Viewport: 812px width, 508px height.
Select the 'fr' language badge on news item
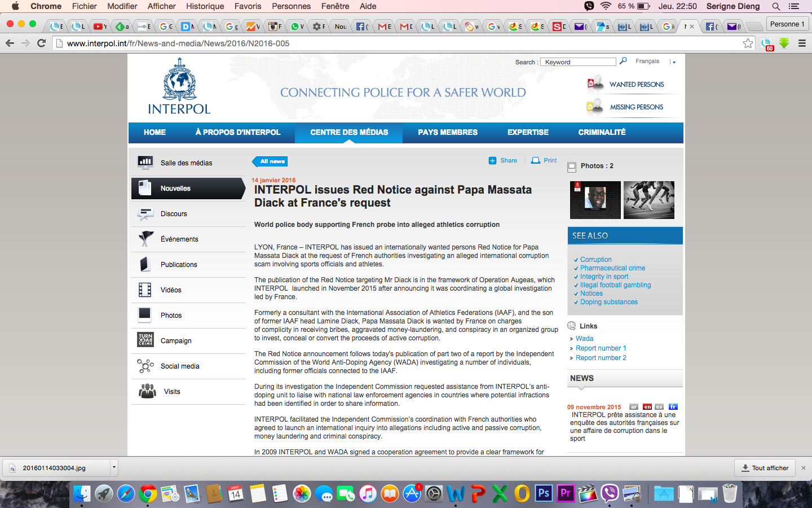[673, 406]
